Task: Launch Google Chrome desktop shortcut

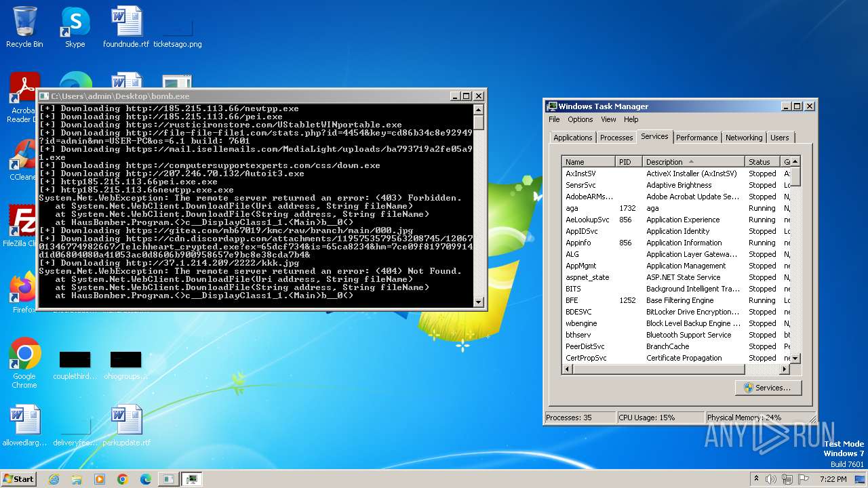Action: 24,363
